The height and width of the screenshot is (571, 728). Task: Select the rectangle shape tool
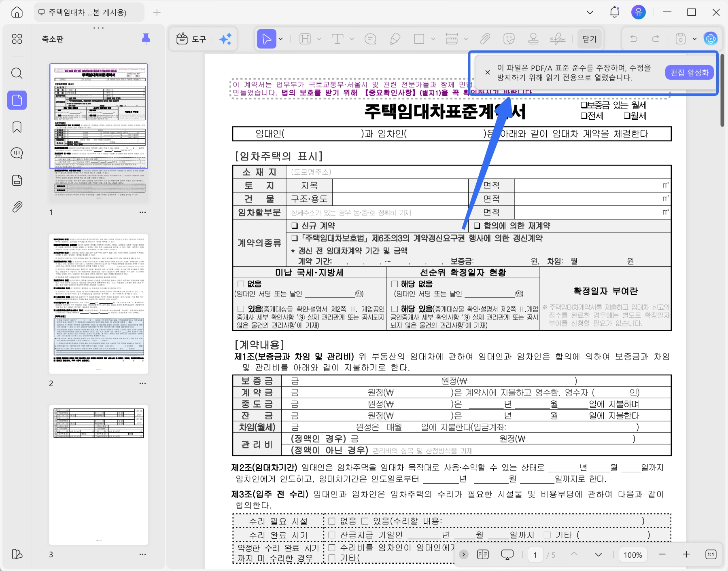(419, 39)
